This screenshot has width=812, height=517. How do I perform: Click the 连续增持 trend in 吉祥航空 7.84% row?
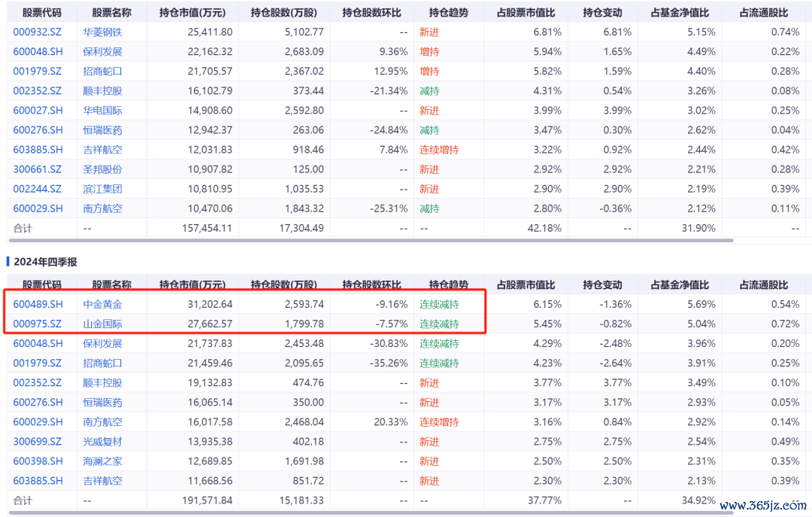click(x=439, y=150)
